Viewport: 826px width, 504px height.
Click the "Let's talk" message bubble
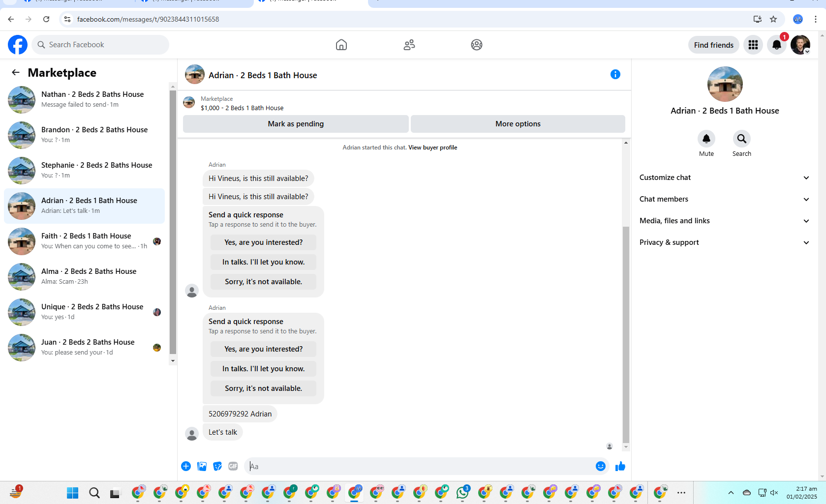tap(223, 432)
